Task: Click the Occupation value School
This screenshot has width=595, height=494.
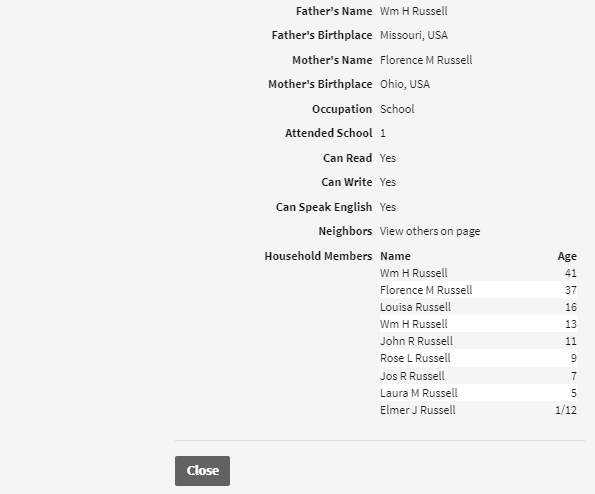Action: click(x=397, y=109)
